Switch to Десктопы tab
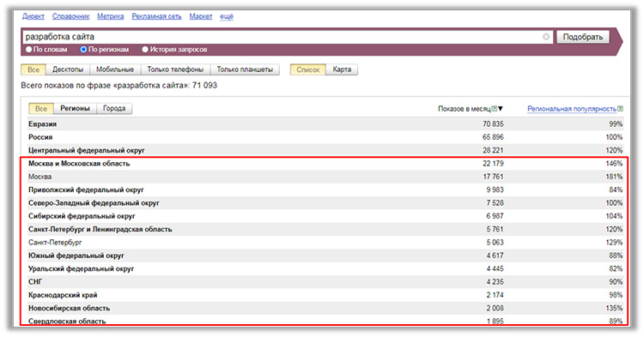Viewport: 644px width, 337px height. (x=68, y=69)
